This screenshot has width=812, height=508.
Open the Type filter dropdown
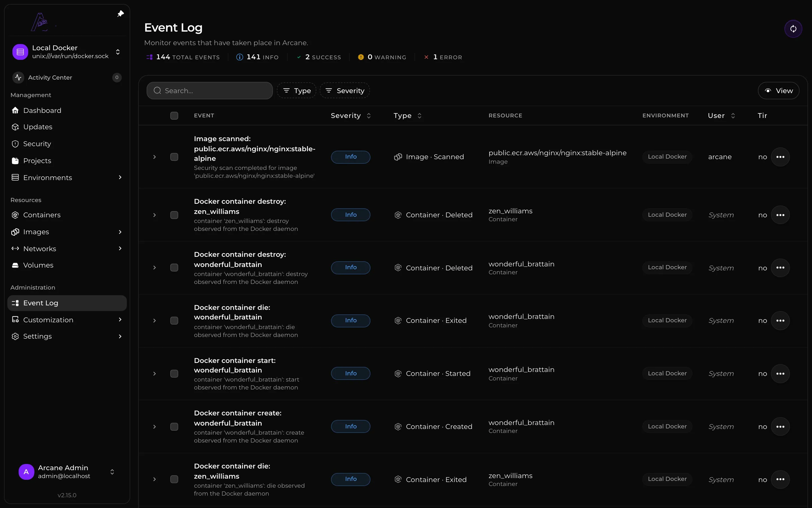coord(297,91)
